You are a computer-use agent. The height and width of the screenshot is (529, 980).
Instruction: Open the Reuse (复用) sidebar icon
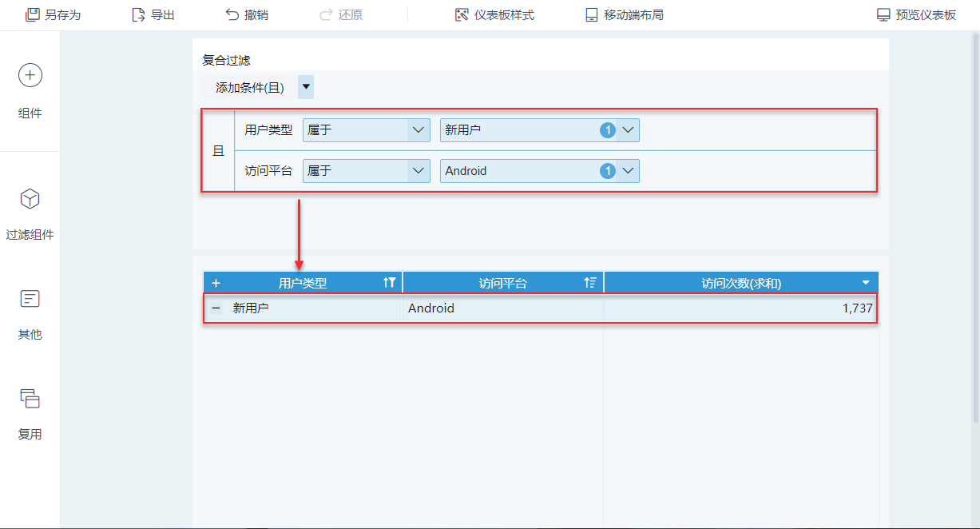pyautogui.click(x=30, y=398)
